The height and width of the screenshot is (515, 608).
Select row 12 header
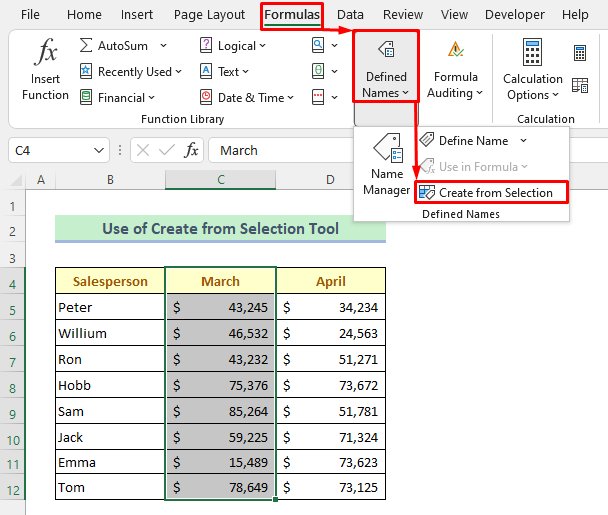[12, 490]
